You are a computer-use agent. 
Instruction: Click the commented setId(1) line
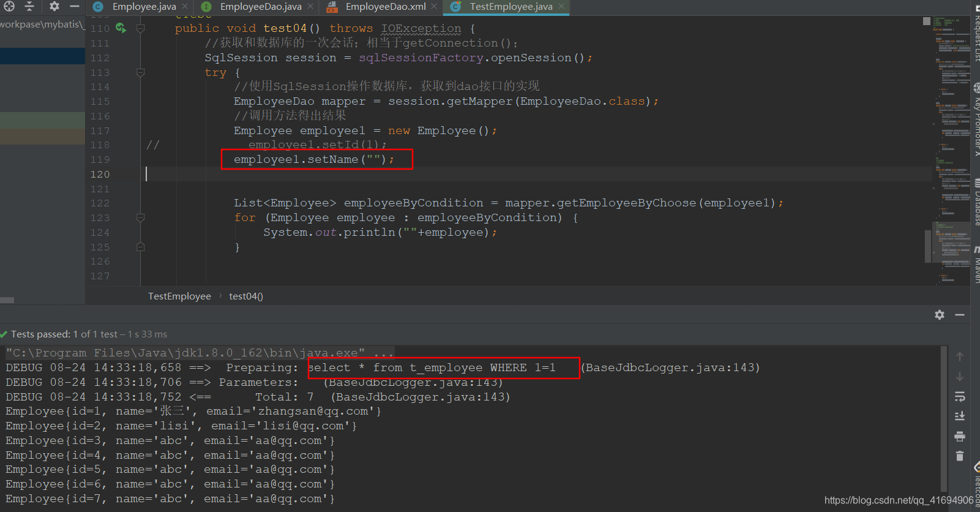click(x=317, y=145)
